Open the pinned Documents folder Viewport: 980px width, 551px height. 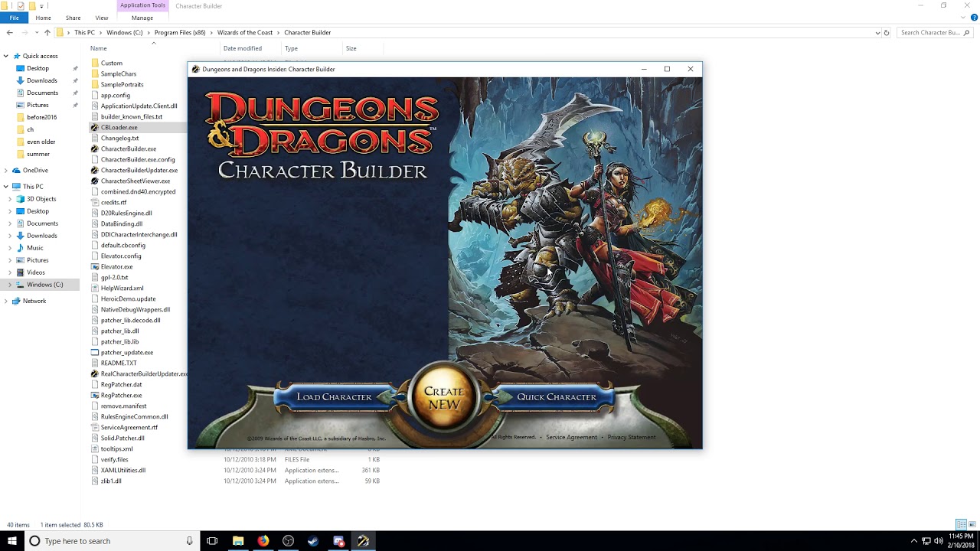click(x=42, y=93)
